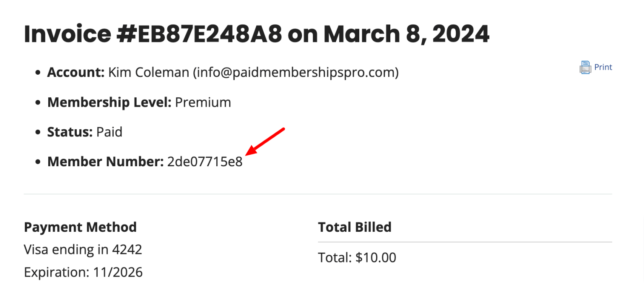Click the bullet beside the Status entry
The image size is (644, 301).
(x=38, y=131)
